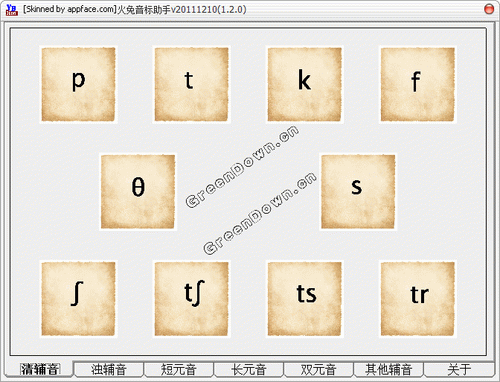Open the 关于 about tab

[459, 370]
